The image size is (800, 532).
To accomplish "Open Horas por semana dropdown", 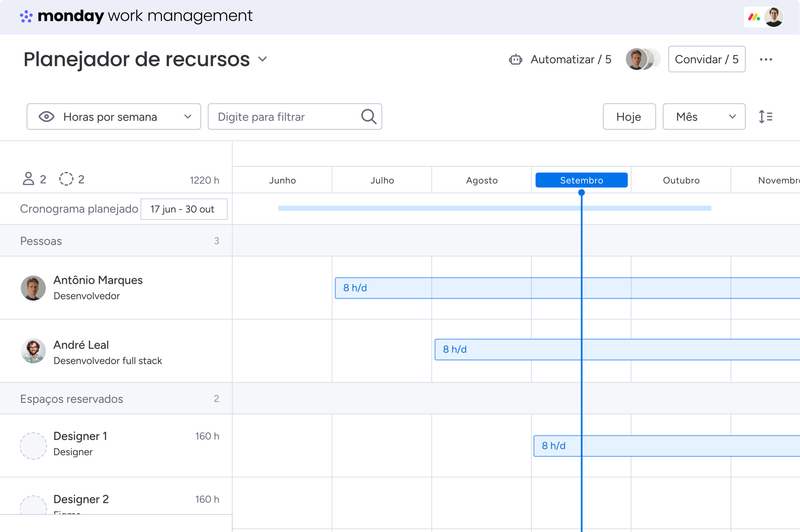I will pyautogui.click(x=114, y=117).
